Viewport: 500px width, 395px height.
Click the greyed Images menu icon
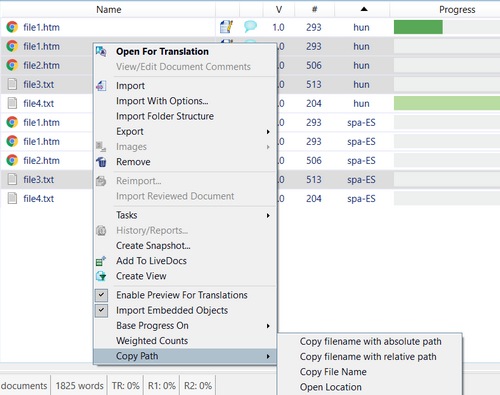click(x=101, y=146)
